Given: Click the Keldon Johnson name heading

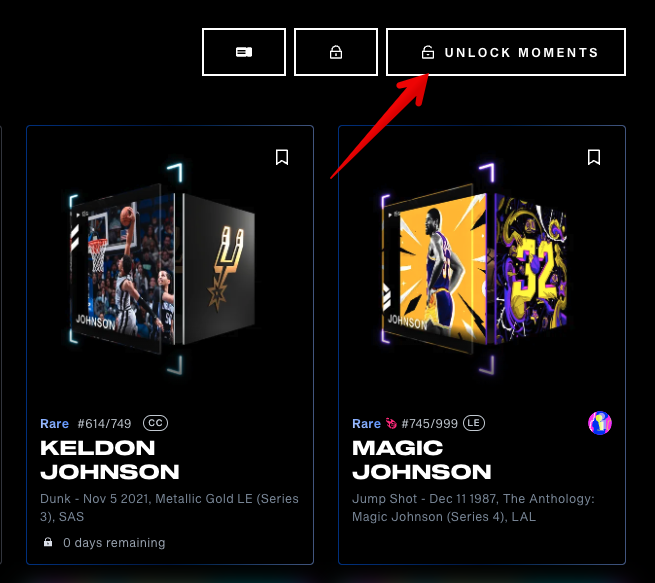Looking at the screenshot, I should pyautogui.click(x=109, y=460).
